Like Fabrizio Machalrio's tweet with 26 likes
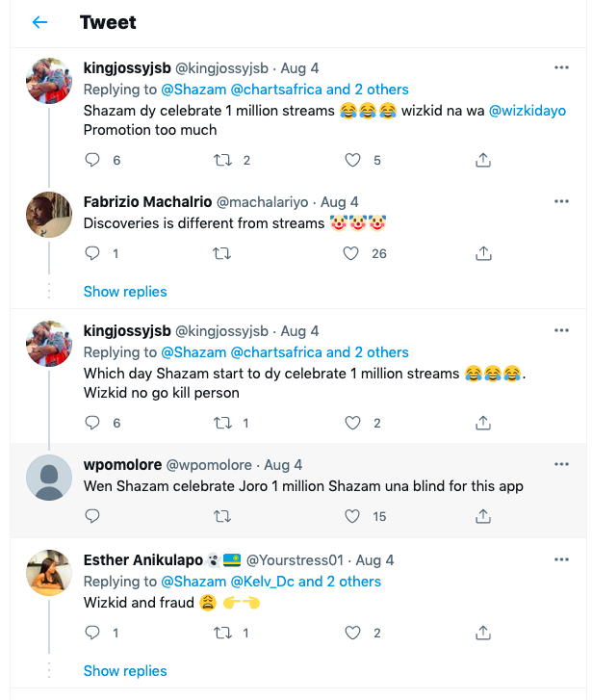Screen dimensions: 592x700 pos(352,254)
